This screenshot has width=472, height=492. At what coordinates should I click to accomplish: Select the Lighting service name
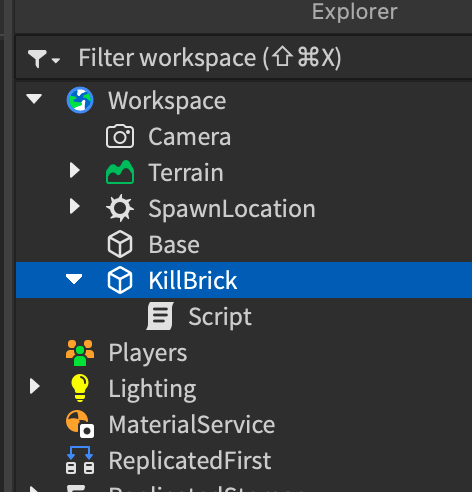[152, 389]
